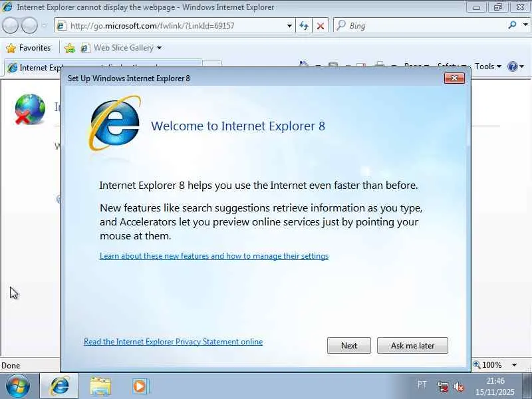Click the Help question mark icon
The width and height of the screenshot is (532, 399).
pyautogui.click(x=512, y=66)
